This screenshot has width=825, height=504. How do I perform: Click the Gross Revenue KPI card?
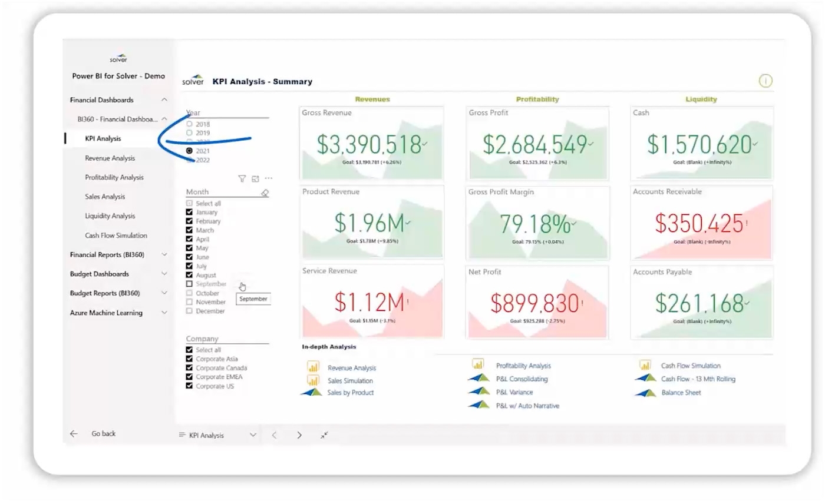[371, 143]
